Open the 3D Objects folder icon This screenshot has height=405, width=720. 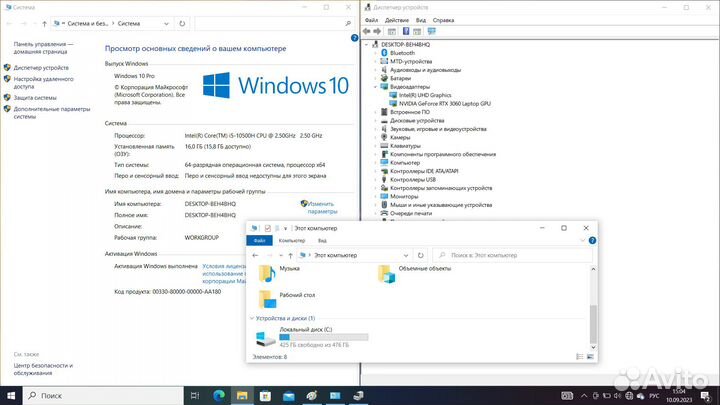point(386,273)
